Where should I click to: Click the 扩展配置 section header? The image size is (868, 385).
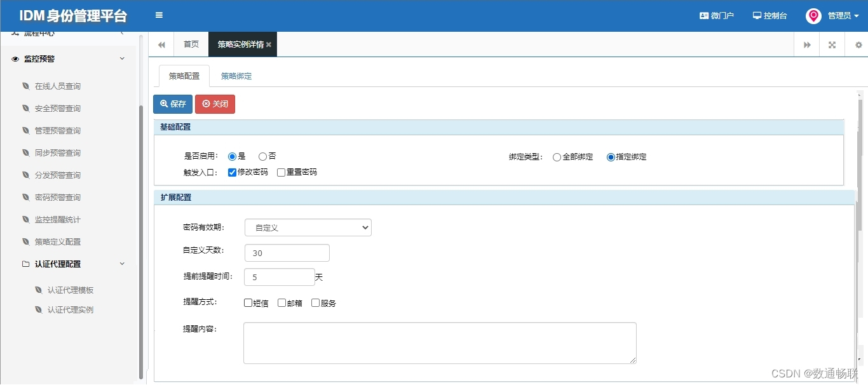(505, 198)
